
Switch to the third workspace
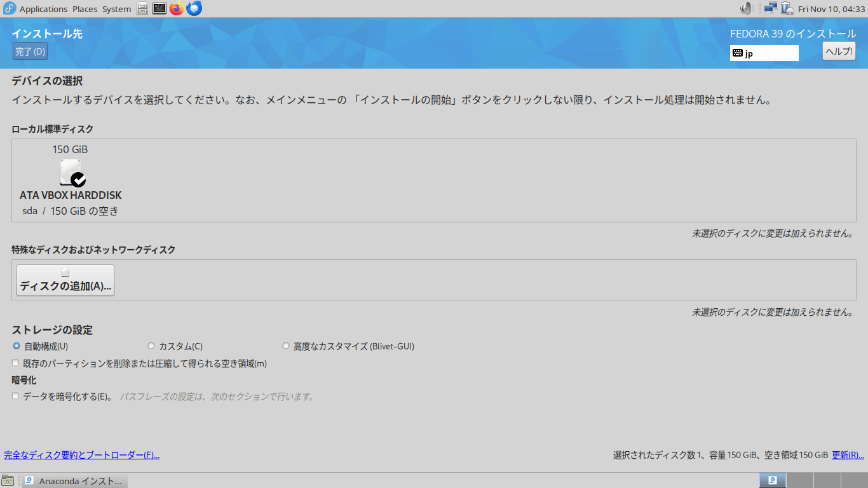[x=826, y=480]
